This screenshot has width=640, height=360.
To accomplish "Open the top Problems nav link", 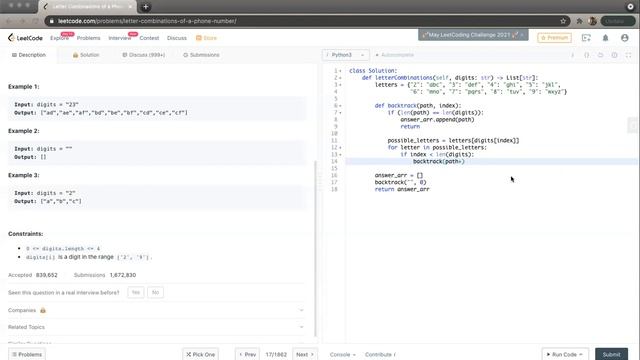I will (x=88, y=38).
